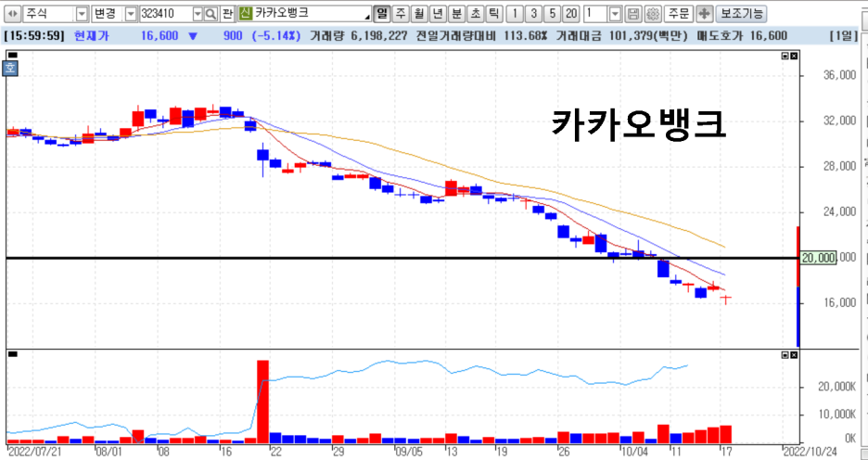Click the 20,000 price label on axis
This screenshot has height=460, width=868.
[818, 258]
